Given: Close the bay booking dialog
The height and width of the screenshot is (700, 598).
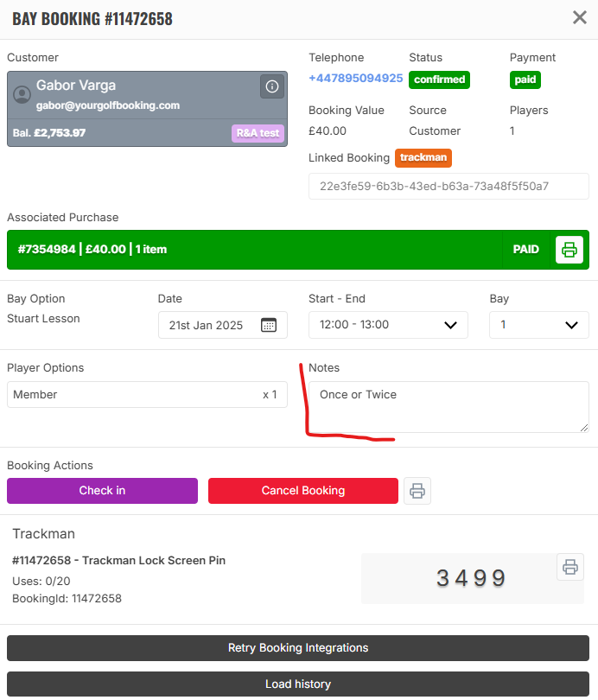Looking at the screenshot, I should pos(580,17).
